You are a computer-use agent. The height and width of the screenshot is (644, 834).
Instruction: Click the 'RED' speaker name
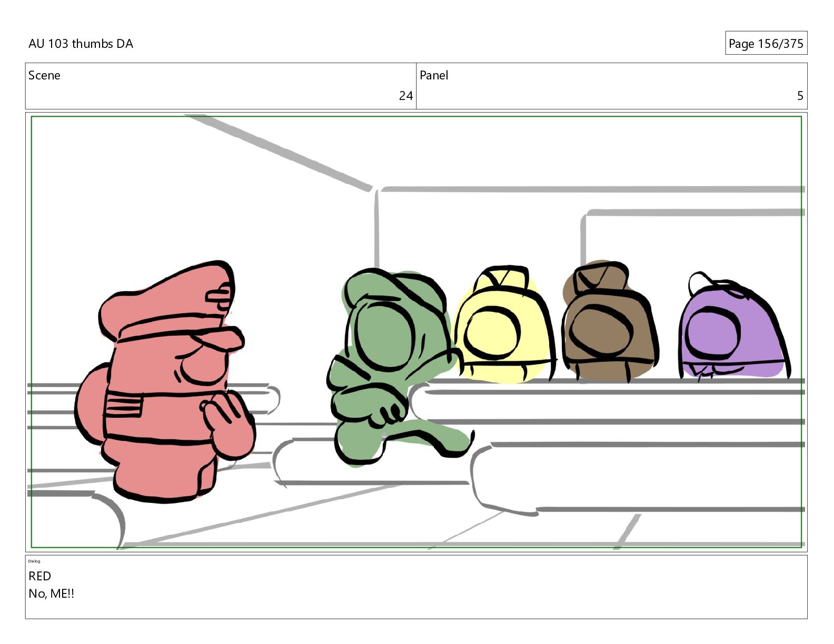point(39,576)
